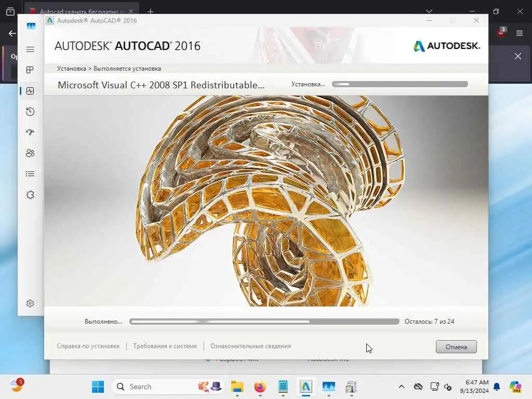
Task: Open Users icon in sidebar
Action: 30,153
